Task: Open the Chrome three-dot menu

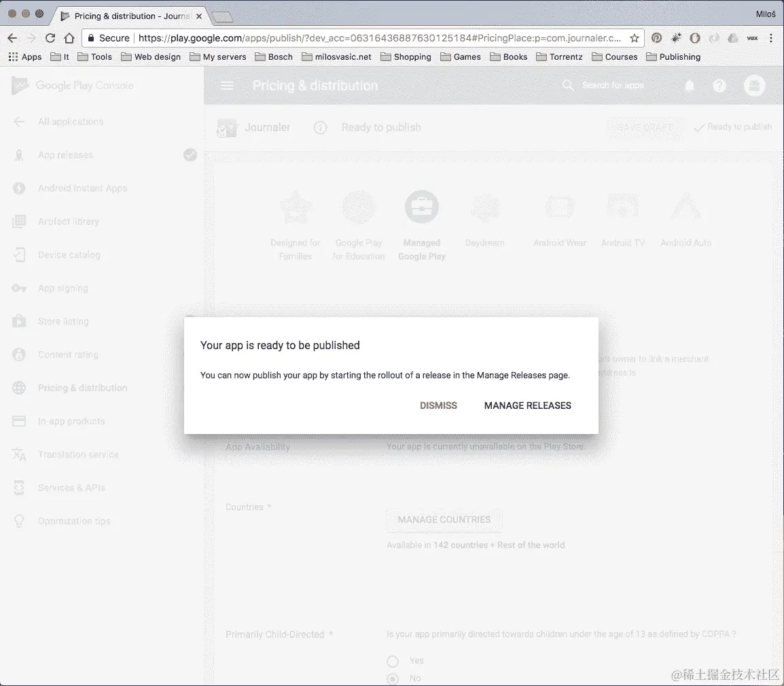Action: (771, 38)
